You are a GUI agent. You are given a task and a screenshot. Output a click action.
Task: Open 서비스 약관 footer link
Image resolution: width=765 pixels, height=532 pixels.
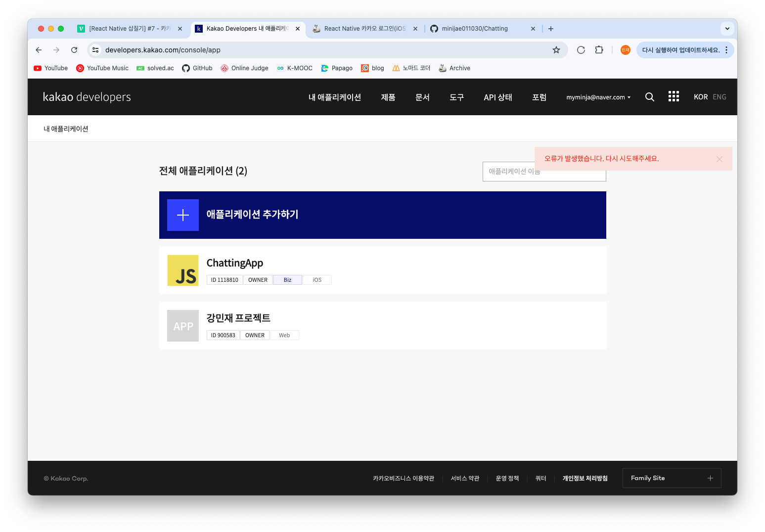pyautogui.click(x=465, y=478)
